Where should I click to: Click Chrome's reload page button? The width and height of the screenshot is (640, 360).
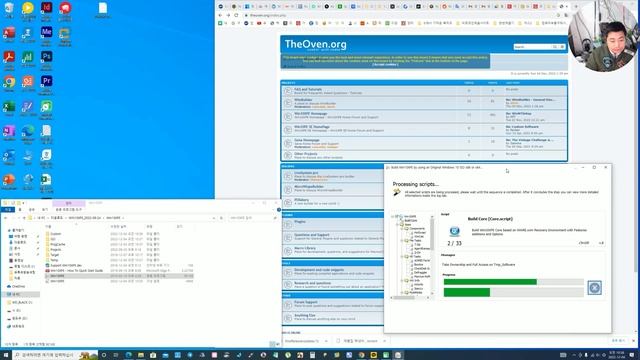tap(236, 15)
